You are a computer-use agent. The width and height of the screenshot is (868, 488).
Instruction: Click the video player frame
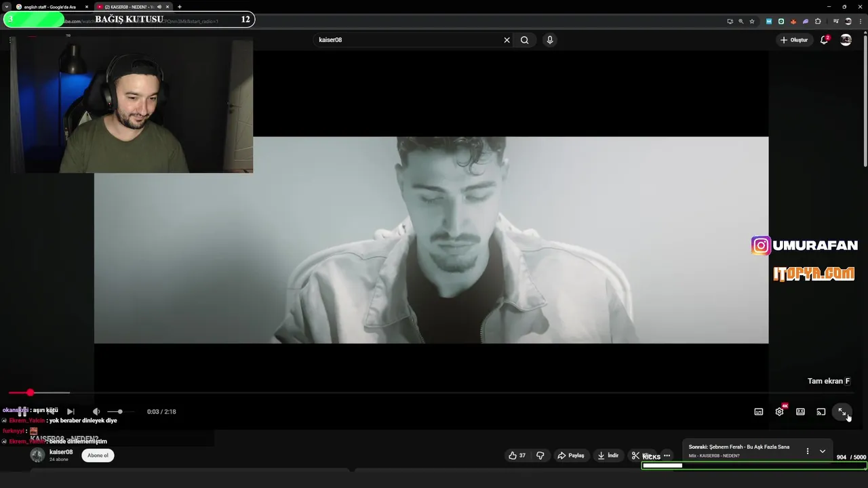click(x=431, y=240)
